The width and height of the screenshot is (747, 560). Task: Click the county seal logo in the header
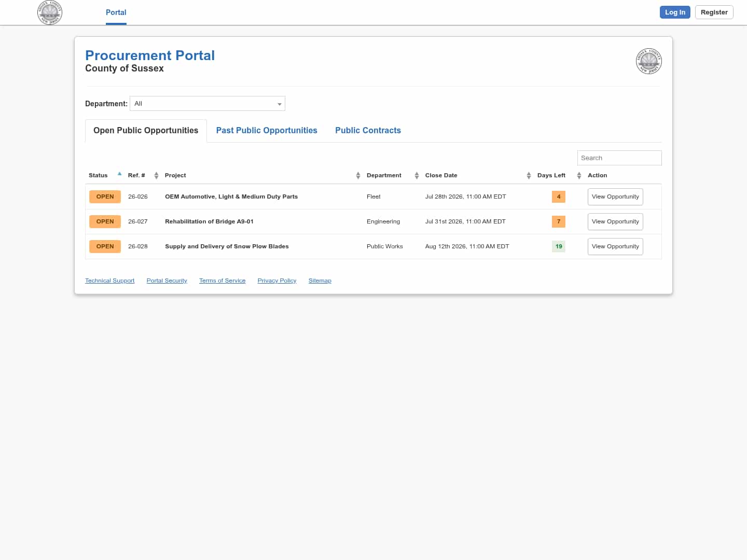50,12
